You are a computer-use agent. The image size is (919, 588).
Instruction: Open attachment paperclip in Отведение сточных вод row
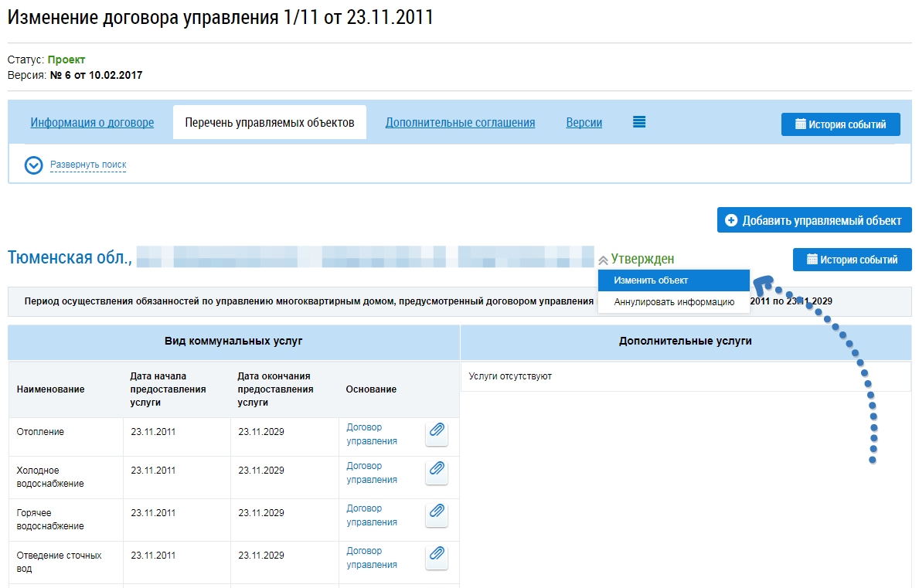[x=437, y=558]
